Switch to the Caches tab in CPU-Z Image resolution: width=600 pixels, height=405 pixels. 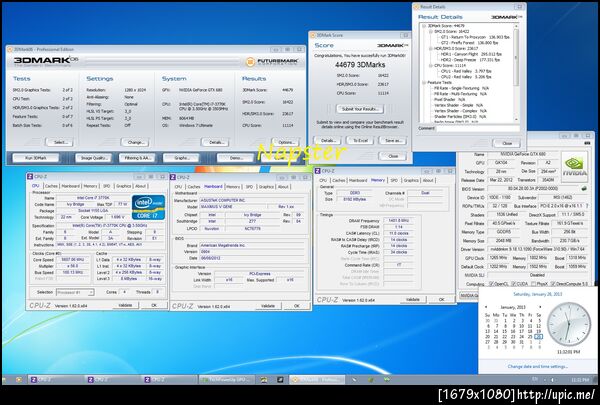tap(51, 186)
